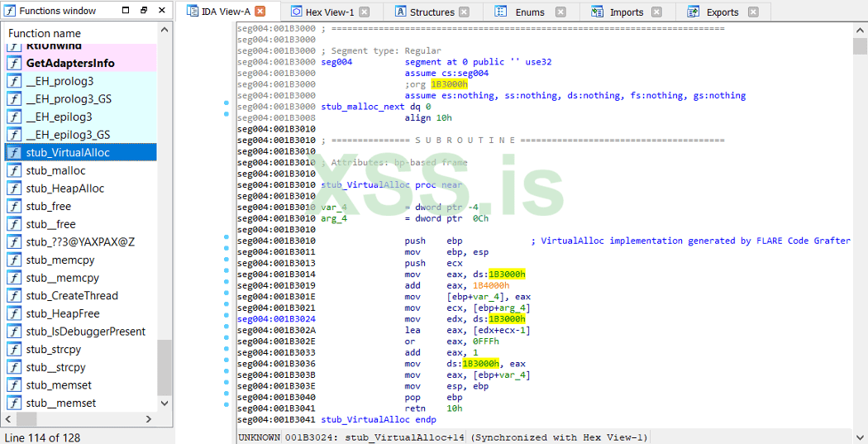This screenshot has height=444, width=868.
Task: Float the Functions window panel
Action: [144, 11]
